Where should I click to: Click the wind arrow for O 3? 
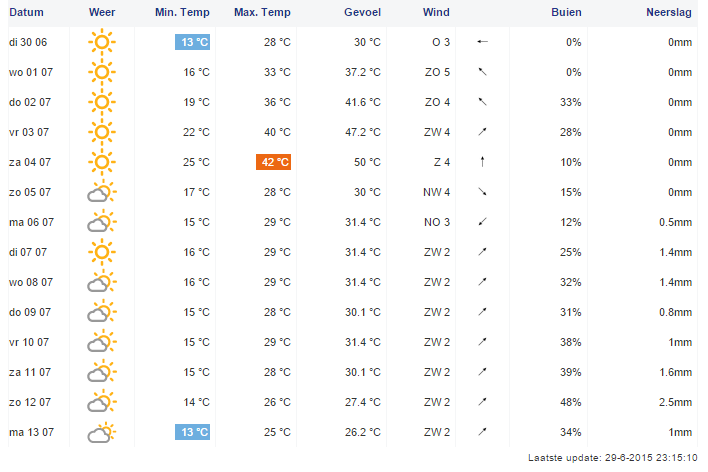click(x=482, y=42)
